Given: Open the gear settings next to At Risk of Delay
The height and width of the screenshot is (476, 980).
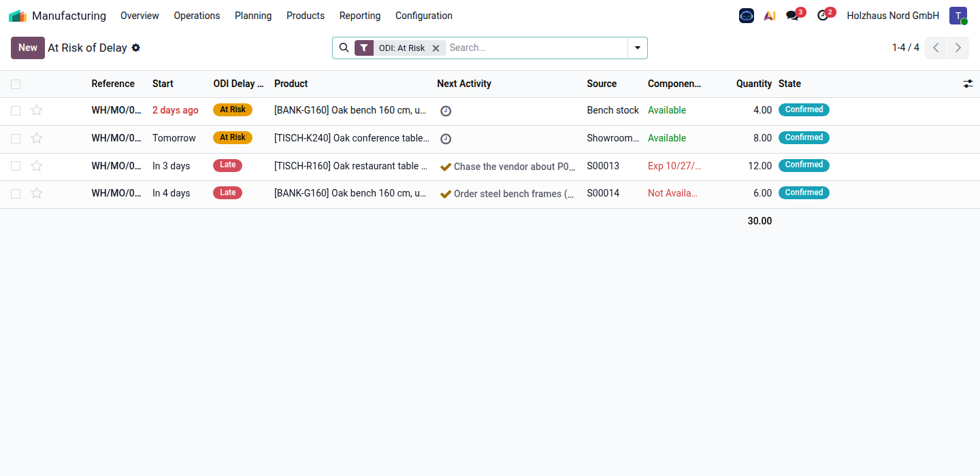Looking at the screenshot, I should click(136, 48).
